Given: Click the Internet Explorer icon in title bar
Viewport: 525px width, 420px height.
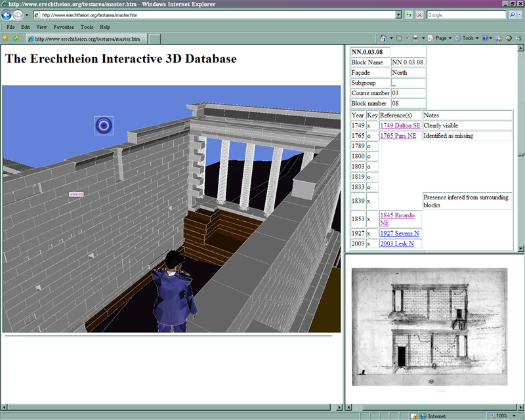Looking at the screenshot, I should tap(4, 4).
